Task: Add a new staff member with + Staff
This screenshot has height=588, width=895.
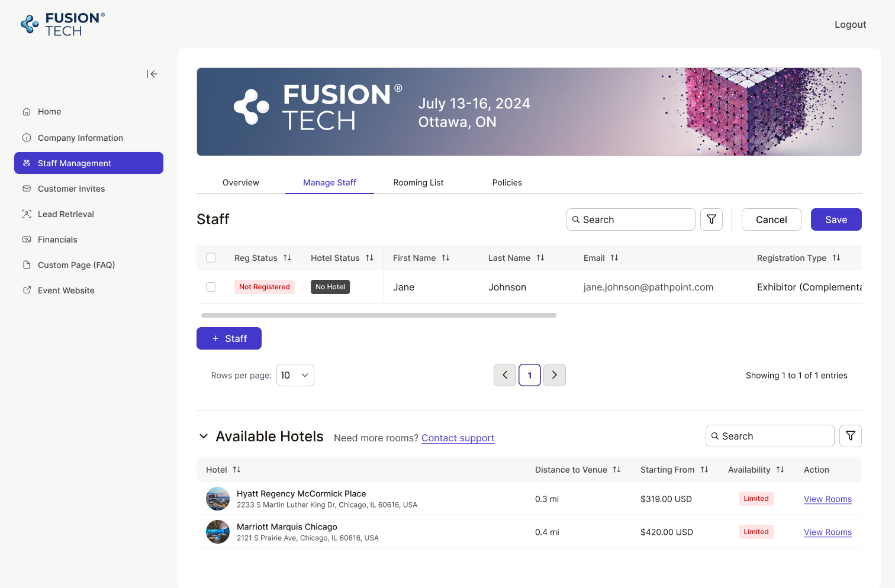Action: coord(229,338)
